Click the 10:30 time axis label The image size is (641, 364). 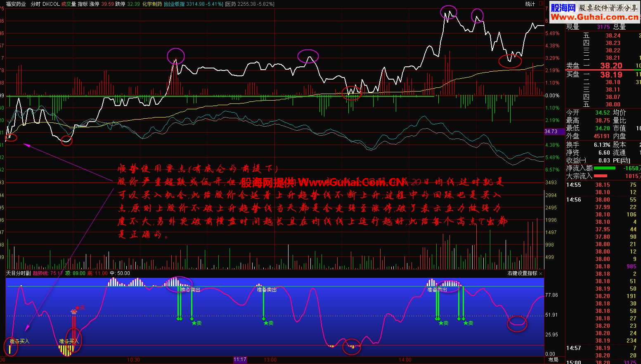click(x=133, y=360)
